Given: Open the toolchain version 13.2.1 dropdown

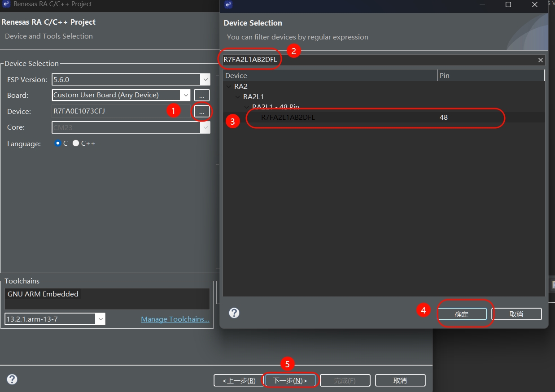Looking at the screenshot, I should click(101, 319).
